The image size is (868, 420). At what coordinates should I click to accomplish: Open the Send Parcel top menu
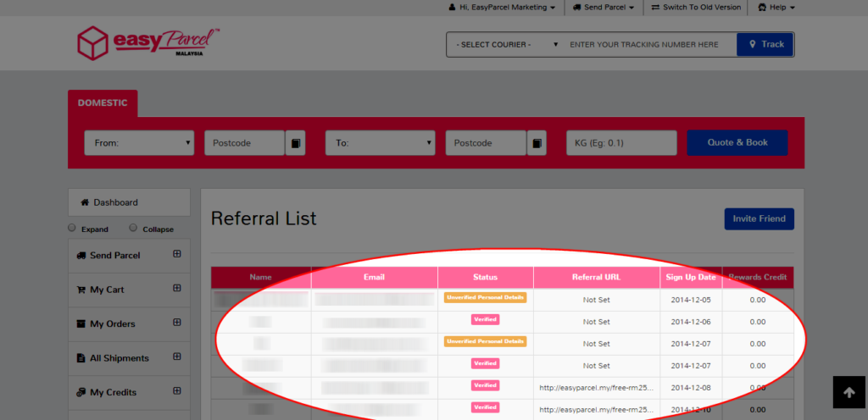pos(604,8)
